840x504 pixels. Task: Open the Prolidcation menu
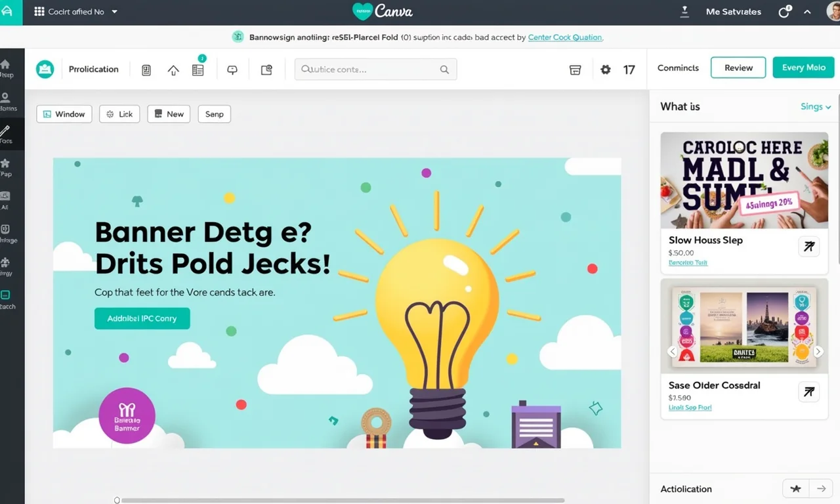pos(93,69)
